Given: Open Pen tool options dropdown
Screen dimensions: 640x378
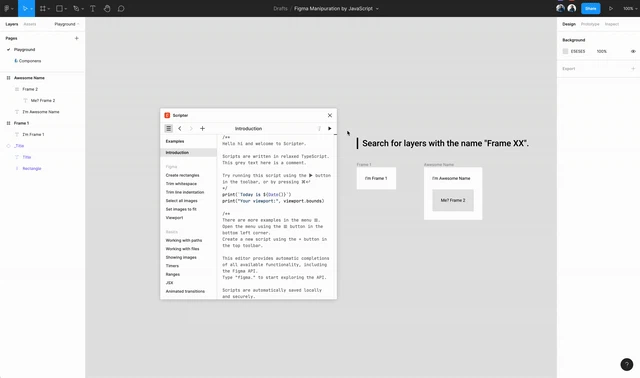Looking at the screenshot, I should (x=82, y=9).
